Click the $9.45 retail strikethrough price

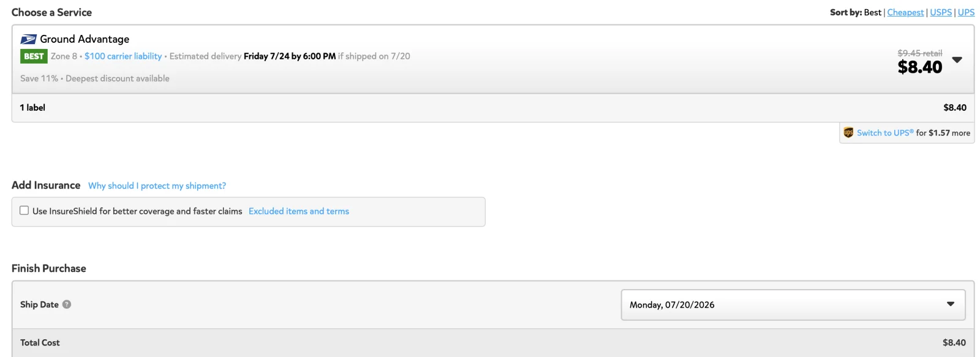pyautogui.click(x=920, y=53)
